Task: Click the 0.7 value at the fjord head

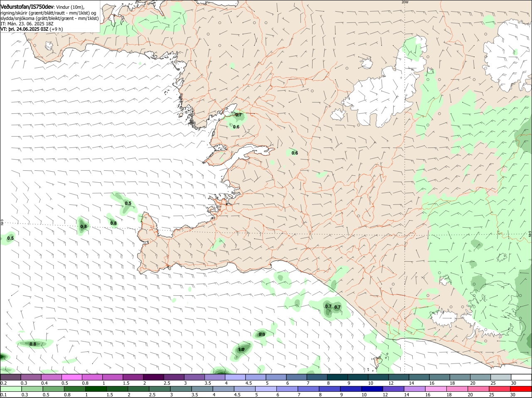Action: click(239, 115)
